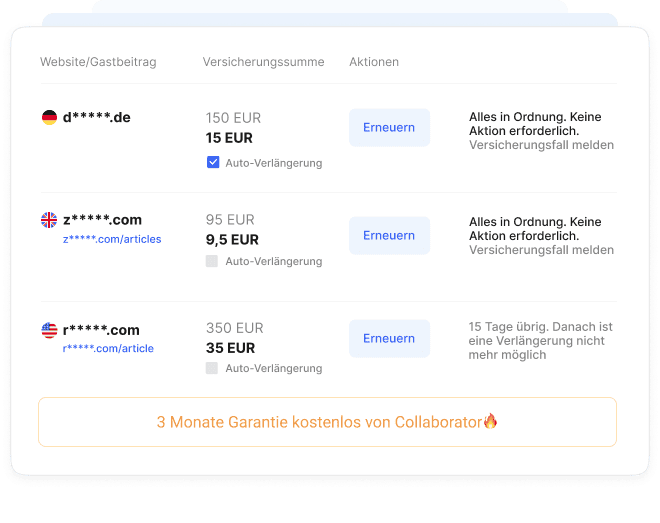Select the d*****.de website name
Image resolution: width=660 pixels, height=523 pixels.
pos(96,117)
